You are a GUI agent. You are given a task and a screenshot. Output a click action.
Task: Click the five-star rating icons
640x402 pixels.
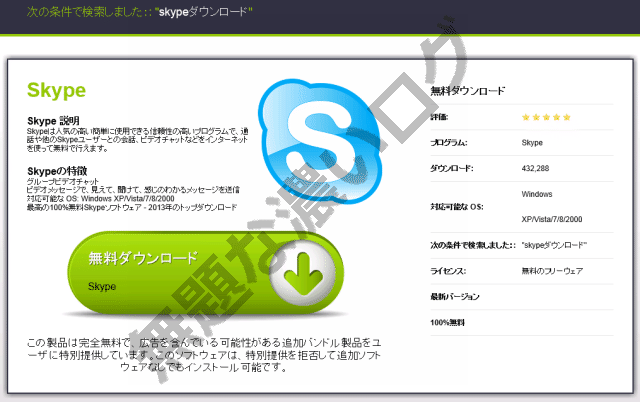(x=546, y=118)
